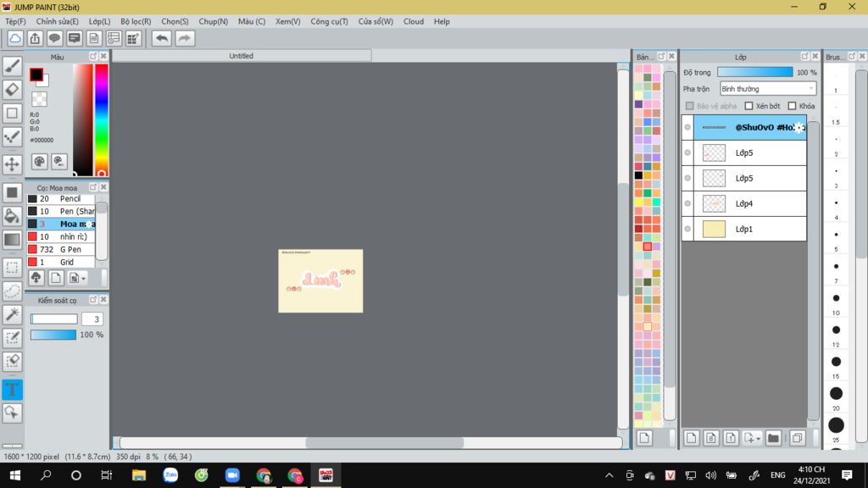Toggle the Khóa checkbox
The height and width of the screenshot is (488, 868).
793,106
